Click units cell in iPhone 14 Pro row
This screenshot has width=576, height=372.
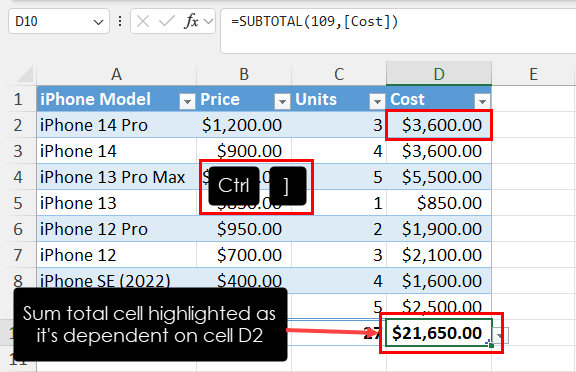pos(339,125)
